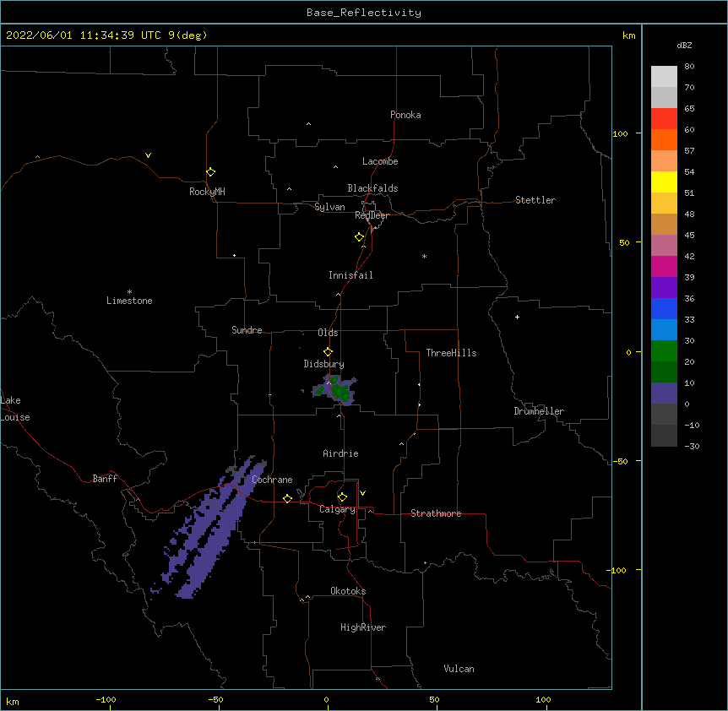728x711 pixels.
Task: Select the yellow diamond marker above the Calgary label
Action: coord(342,497)
